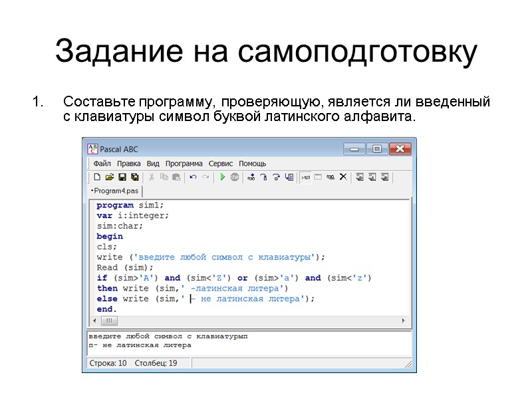Open the Правка menu
This screenshot has height=399, width=532.
point(128,164)
